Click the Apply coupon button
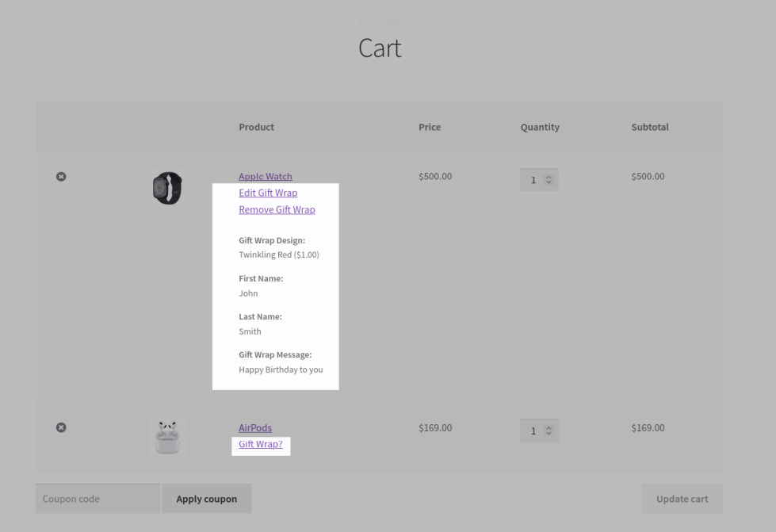The image size is (776, 532). coord(206,499)
